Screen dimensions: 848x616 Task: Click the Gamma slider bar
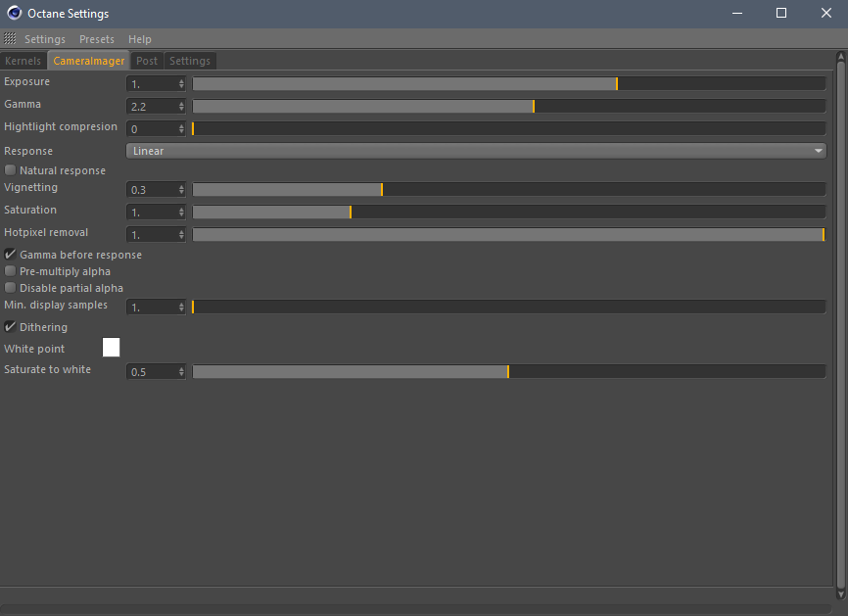pos(509,106)
